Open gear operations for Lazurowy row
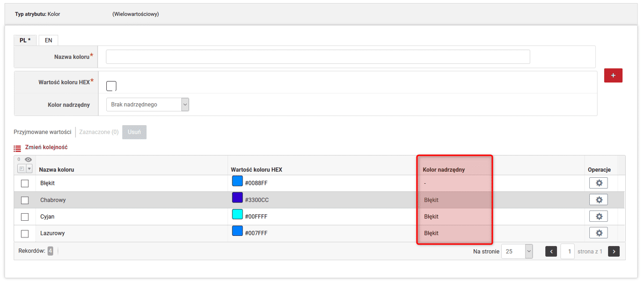This screenshot has height=282, width=644. click(599, 233)
